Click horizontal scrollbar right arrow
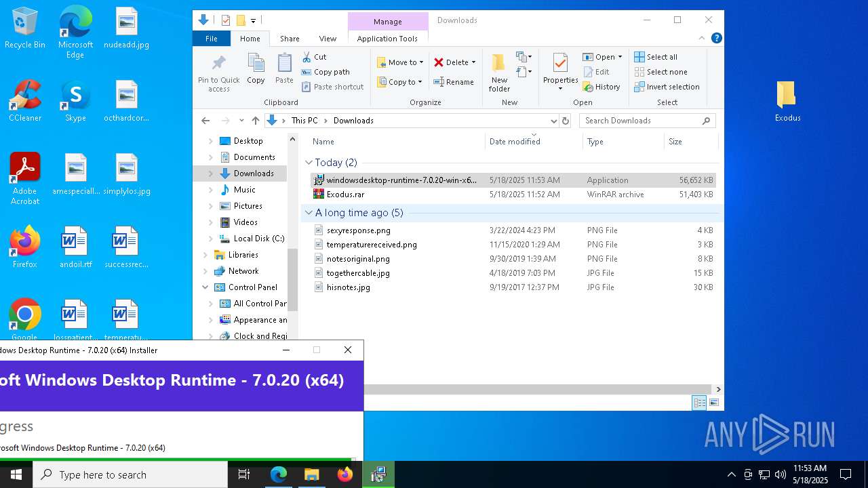The height and width of the screenshot is (488, 868). point(718,389)
